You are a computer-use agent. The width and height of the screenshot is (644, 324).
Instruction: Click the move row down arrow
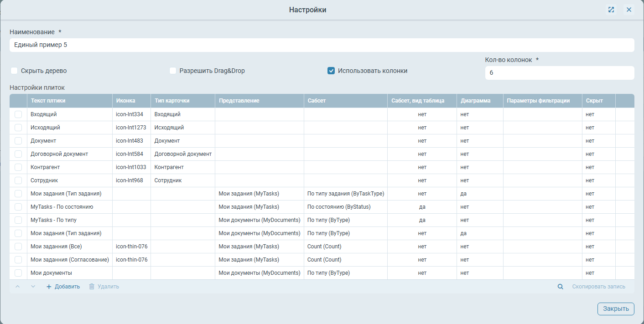[x=33, y=287]
